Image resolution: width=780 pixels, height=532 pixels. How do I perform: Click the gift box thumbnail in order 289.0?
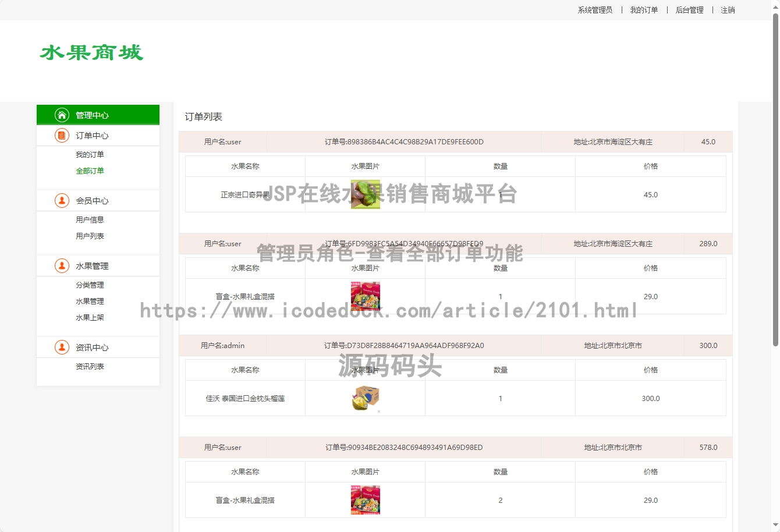pyautogui.click(x=366, y=296)
